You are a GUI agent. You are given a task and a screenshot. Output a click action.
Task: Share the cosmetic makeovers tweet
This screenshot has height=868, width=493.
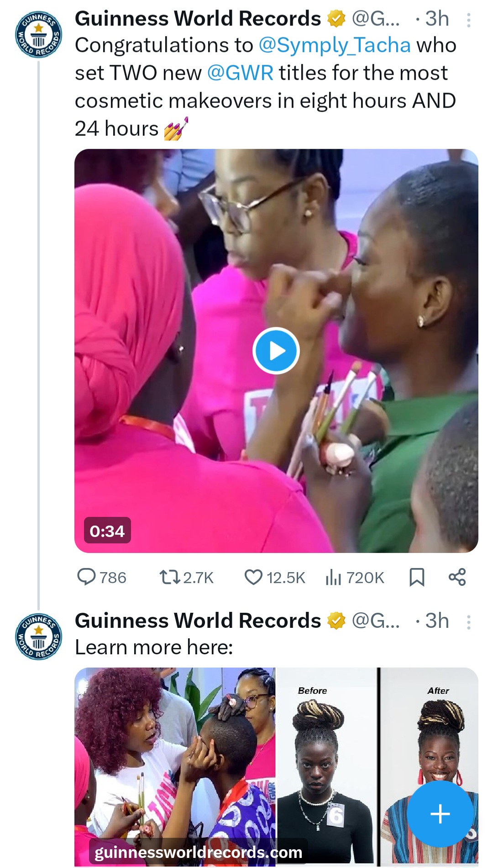point(457,577)
